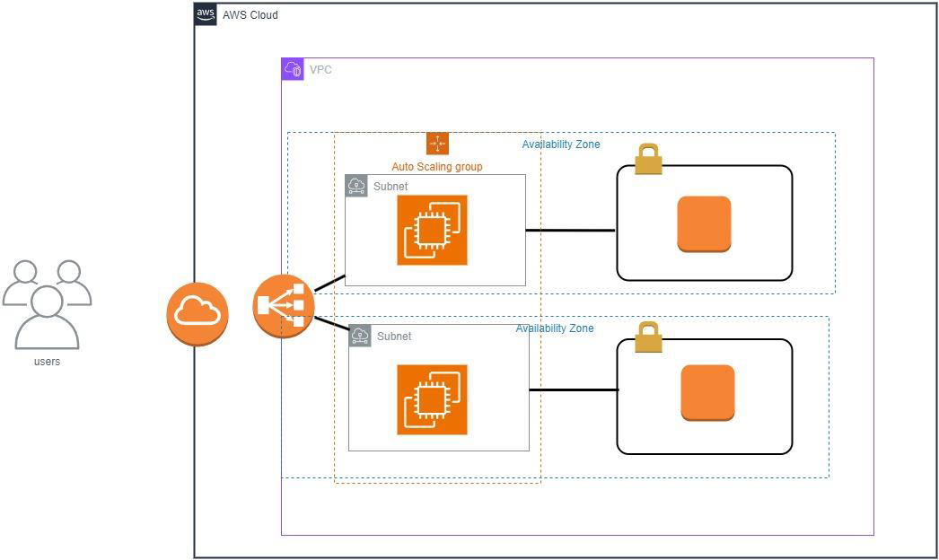Select the upper "Subnet" label
The width and height of the screenshot is (939, 560).
click(x=391, y=187)
